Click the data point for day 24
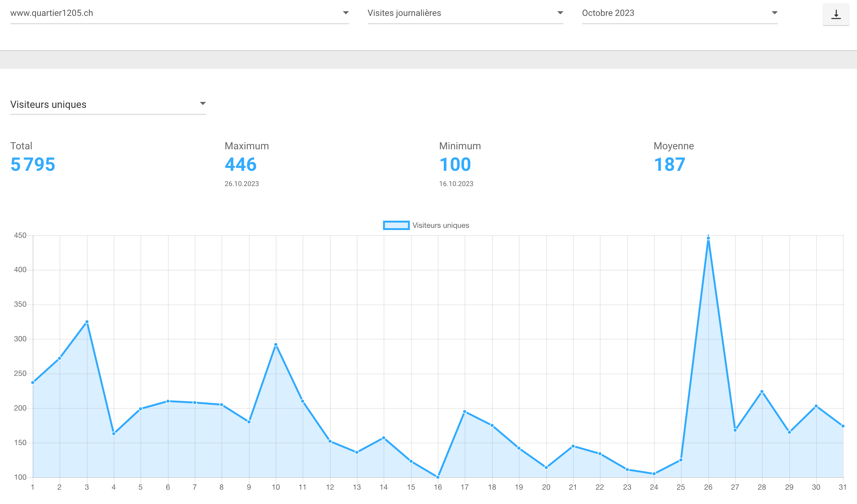Image resolution: width=857 pixels, height=504 pixels. [x=654, y=474]
